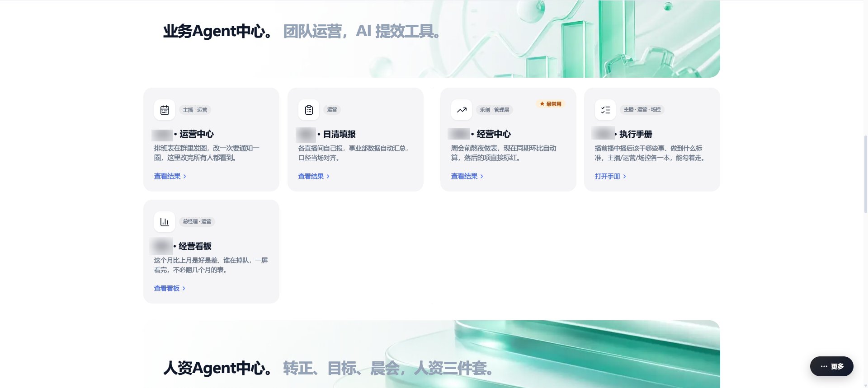Click the 运营中心 card title

(x=197, y=134)
